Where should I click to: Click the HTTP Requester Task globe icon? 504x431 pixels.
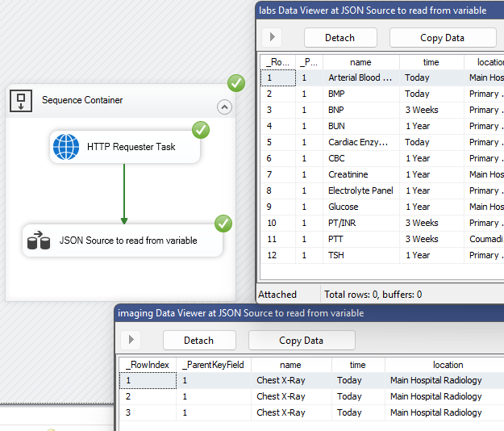[66, 147]
